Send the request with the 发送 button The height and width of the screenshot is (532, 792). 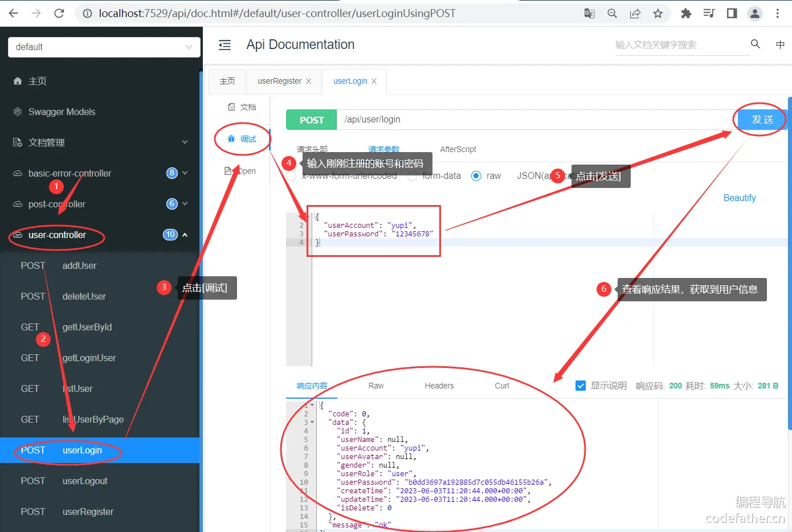[x=762, y=120]
